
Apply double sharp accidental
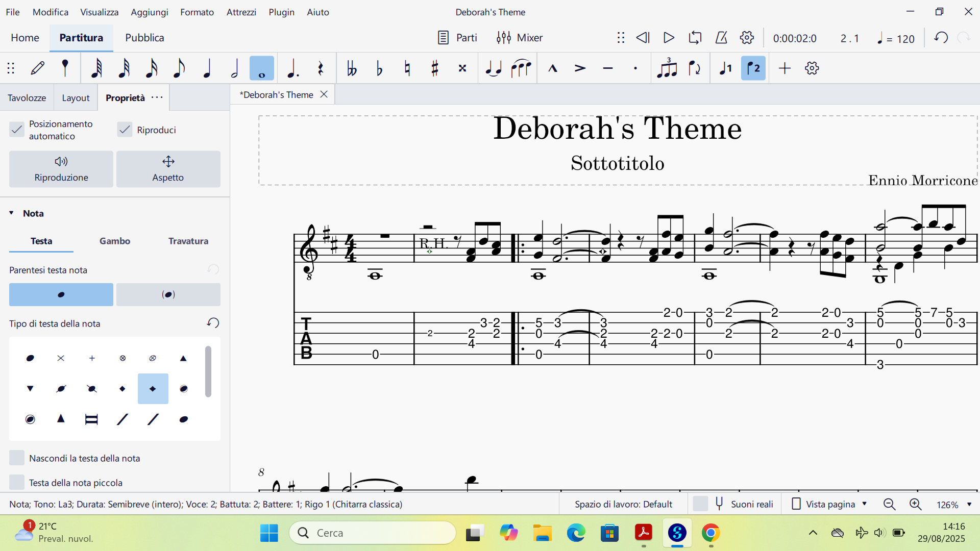[462, 68]
